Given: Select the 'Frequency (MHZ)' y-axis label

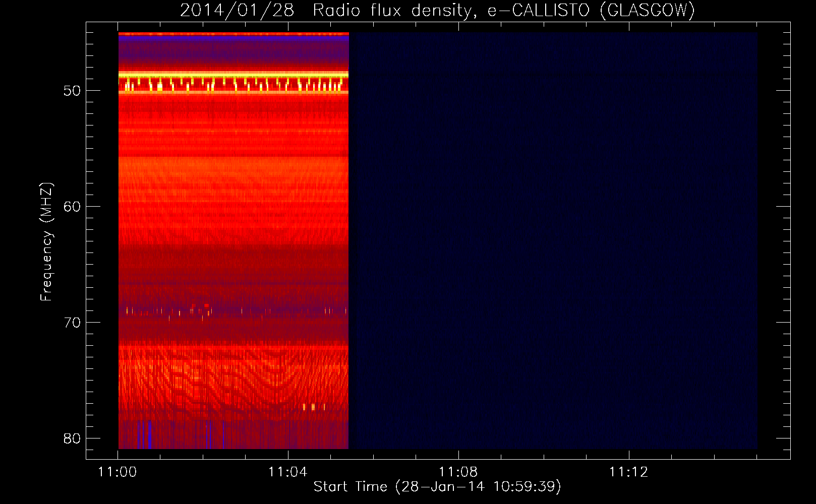Looking at the screenshot, I should point(46,242).
